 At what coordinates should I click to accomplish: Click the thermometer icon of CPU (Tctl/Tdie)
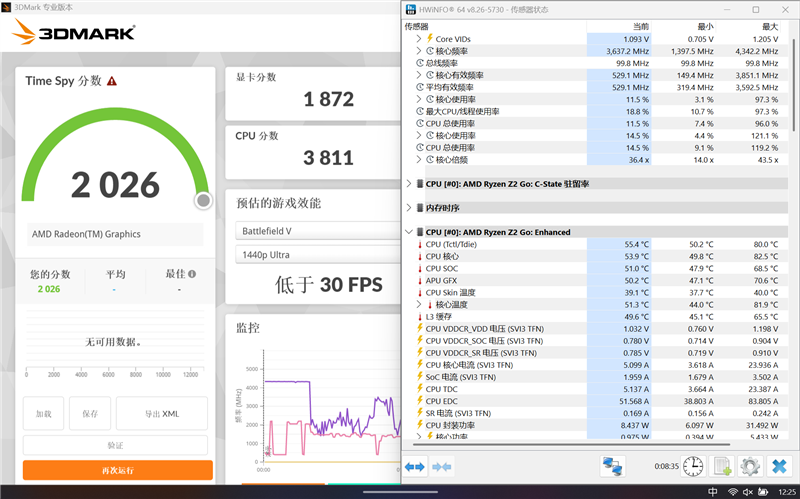(x=420, y=244)
